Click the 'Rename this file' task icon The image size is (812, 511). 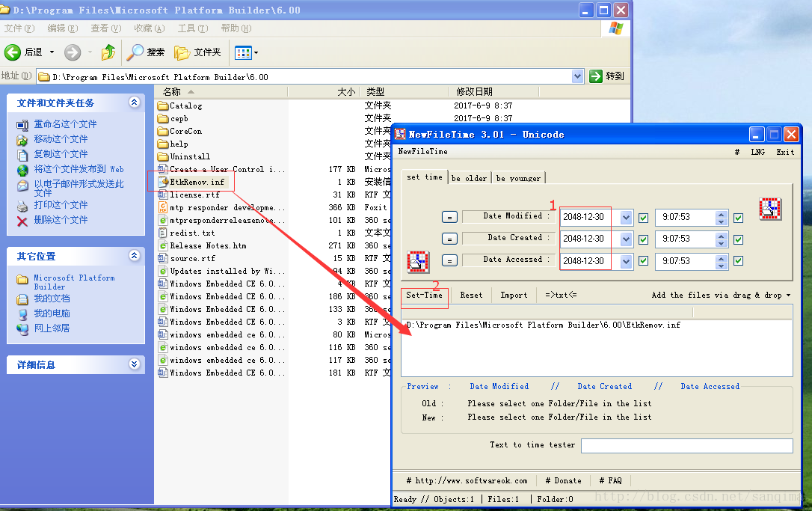click(22, 124)
